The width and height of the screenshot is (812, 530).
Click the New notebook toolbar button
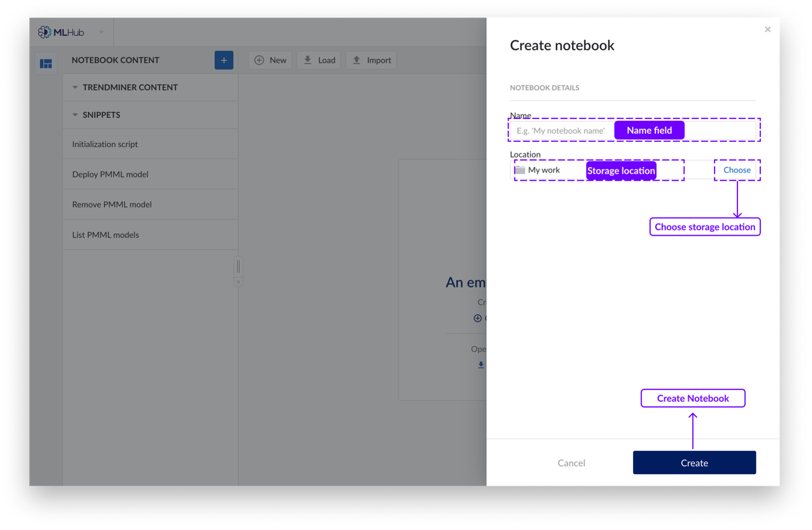point(270,60)
